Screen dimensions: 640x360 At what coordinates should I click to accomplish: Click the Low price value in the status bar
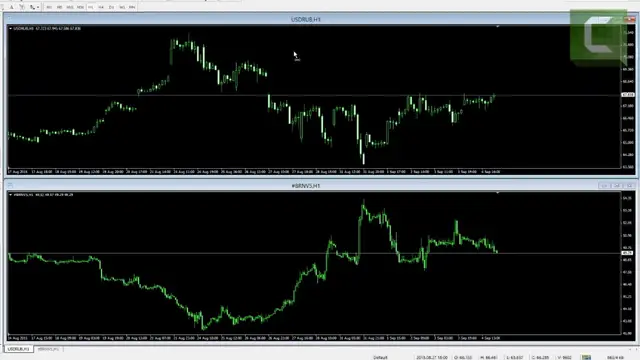(x=514, y=358)
